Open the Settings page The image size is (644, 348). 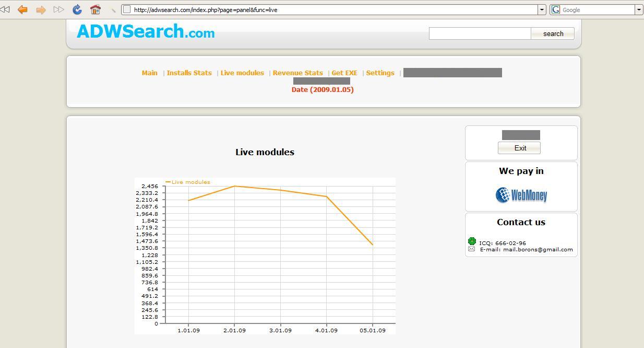click(x=380, y=73)
